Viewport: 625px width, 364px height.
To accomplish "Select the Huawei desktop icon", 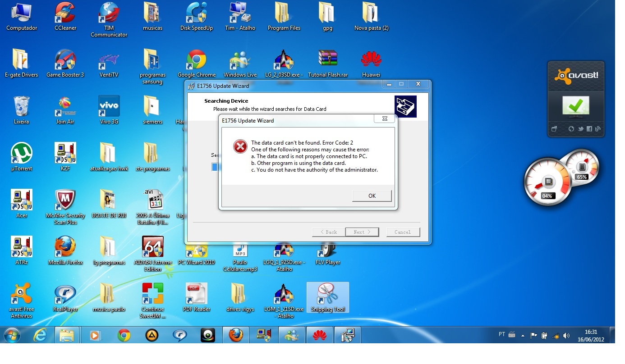I will [371, 64].
